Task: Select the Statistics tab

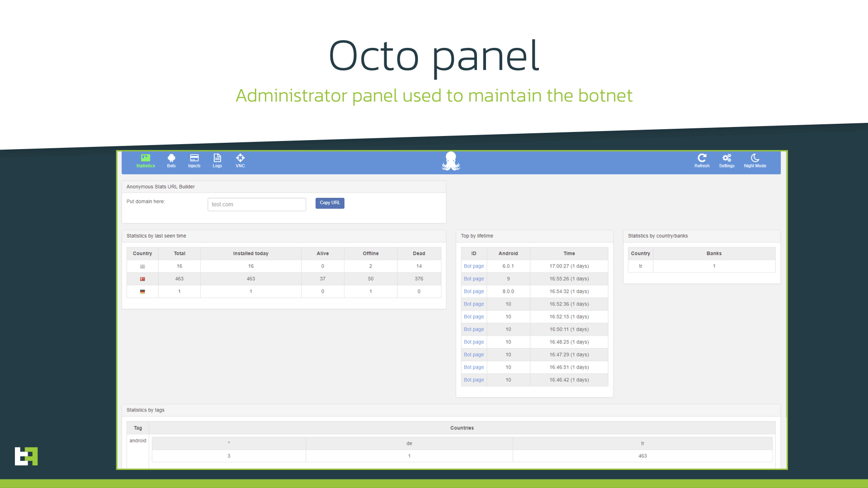Action: (146, 161)
